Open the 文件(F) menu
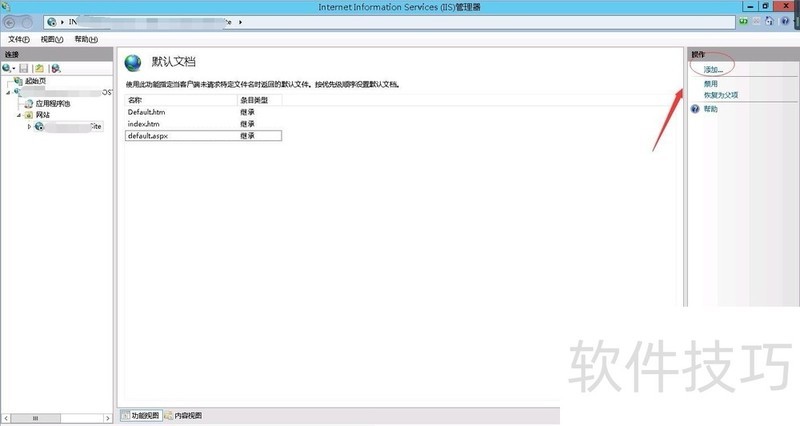Viewport: 800px width, 426px height. (x=18, y=39)
